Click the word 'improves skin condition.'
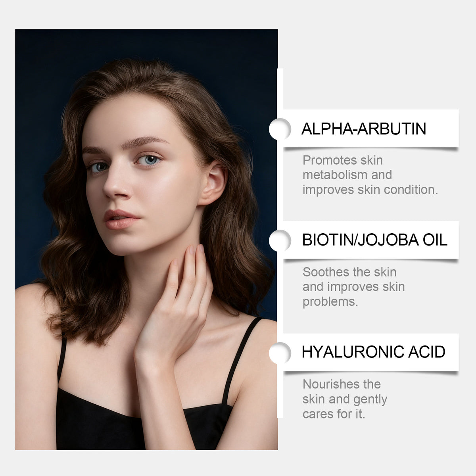Image resolution: width=476 pixels, height=476 pixels. click(x=370, y=190)
